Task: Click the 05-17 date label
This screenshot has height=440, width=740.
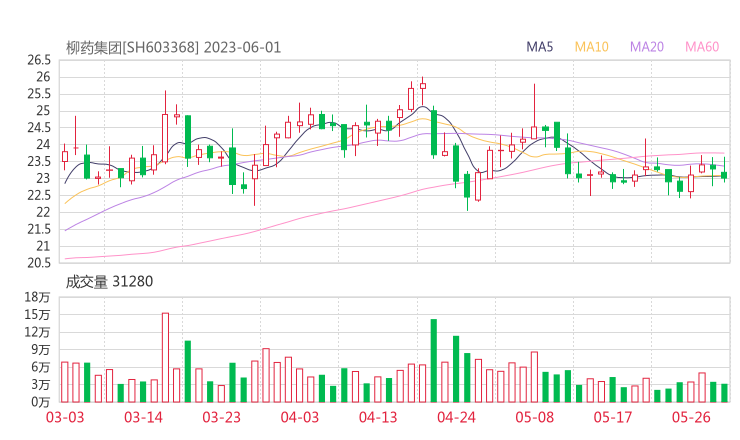Action: pyautogui.click(x=613, y=417)
